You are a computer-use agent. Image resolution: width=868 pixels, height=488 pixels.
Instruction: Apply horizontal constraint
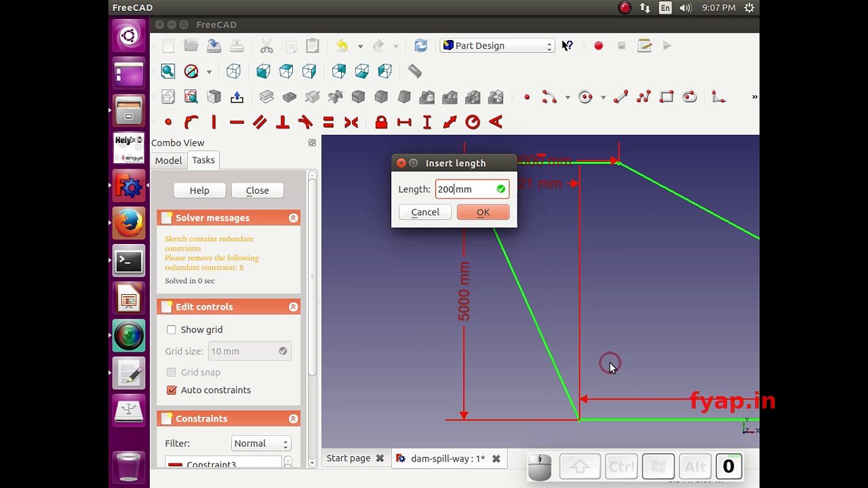(x=237, y=123)
